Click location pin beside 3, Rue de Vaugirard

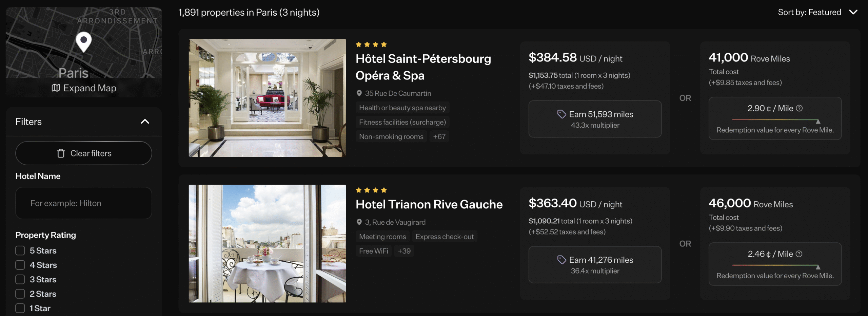(359, 222)
